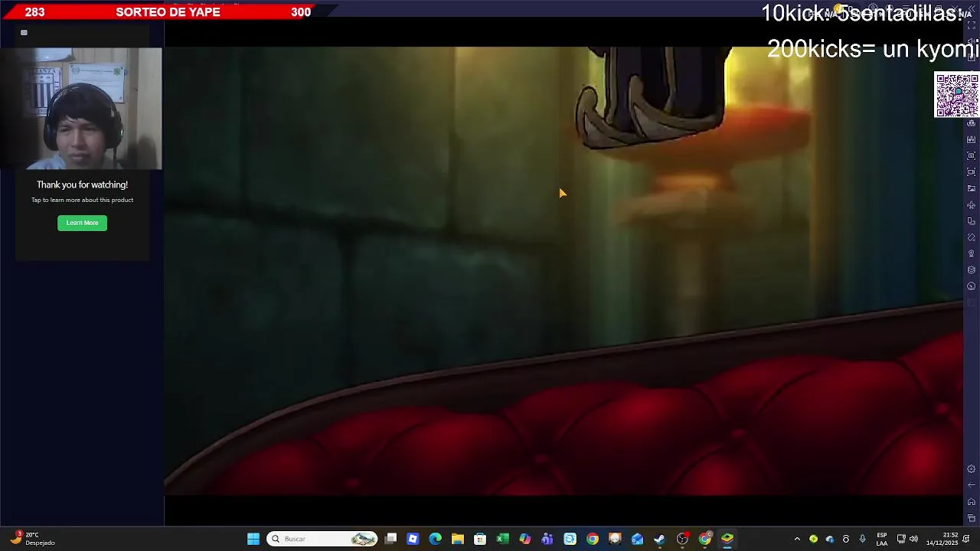This screenshot has width=980, height=551.
Task: Click the 'Thank you for watching!' text
Action: tap(82, 184)
